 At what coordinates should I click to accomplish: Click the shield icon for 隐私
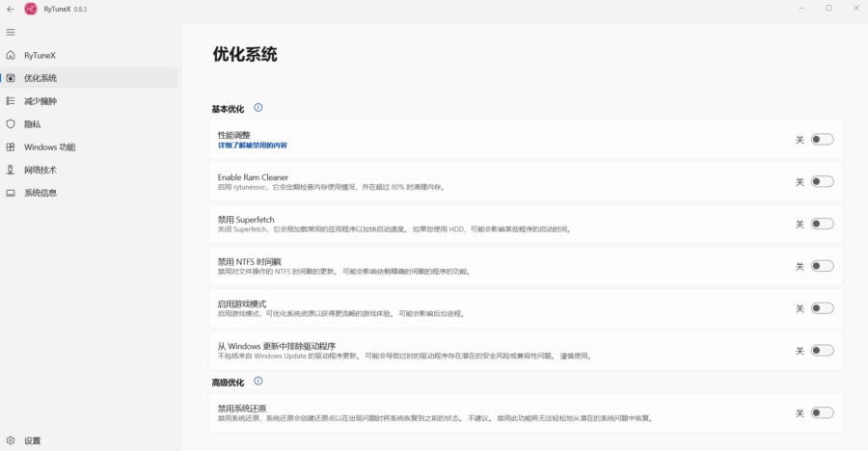tap(11, 124)
